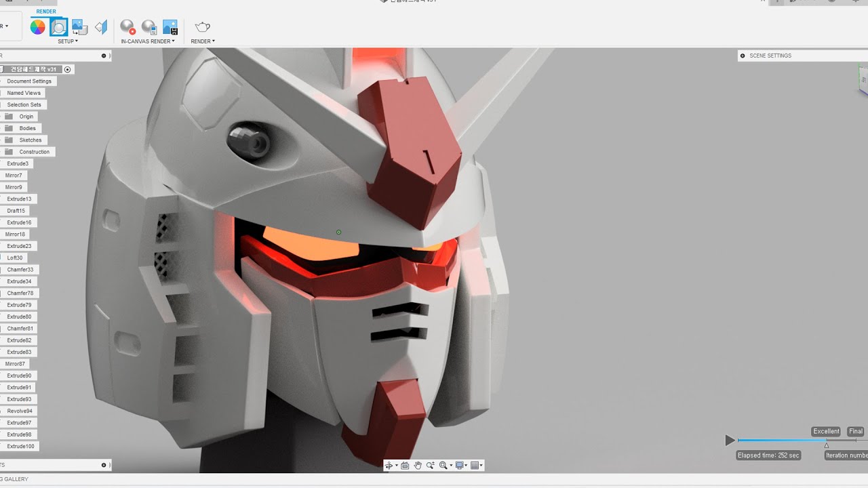Collapse the Browser panel with its circle button
This screenshot has height=488, width=868.
pos(104,56)
